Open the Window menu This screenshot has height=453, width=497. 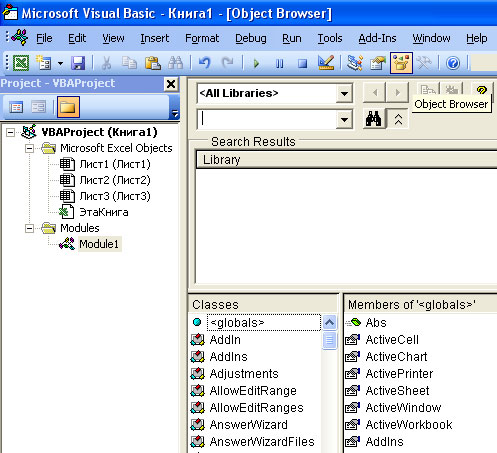point(431,38)
